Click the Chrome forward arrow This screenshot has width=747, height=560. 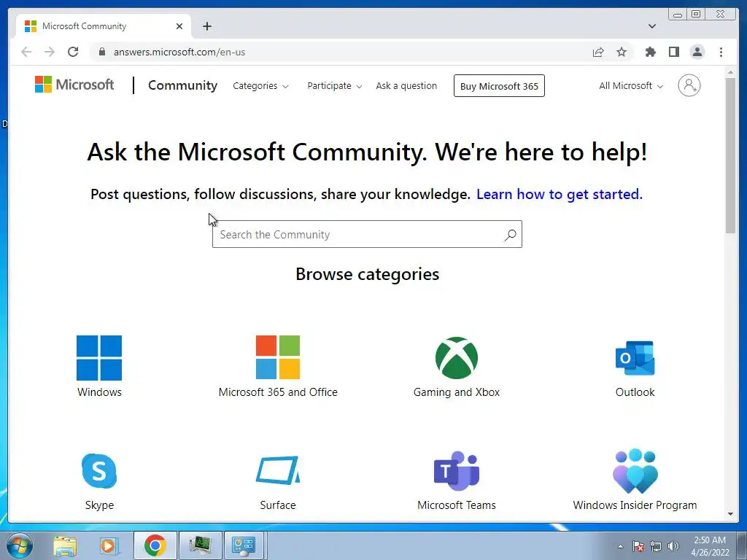click(x=50, y=52)
